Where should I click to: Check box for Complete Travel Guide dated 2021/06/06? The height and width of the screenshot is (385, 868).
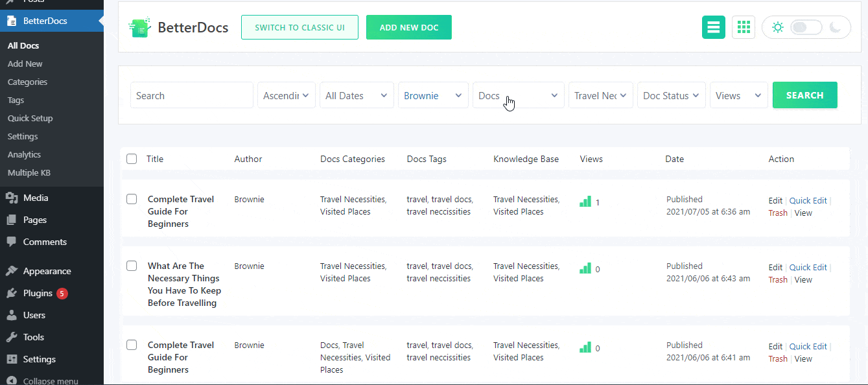pyautogui.click(x=132, y=345)
